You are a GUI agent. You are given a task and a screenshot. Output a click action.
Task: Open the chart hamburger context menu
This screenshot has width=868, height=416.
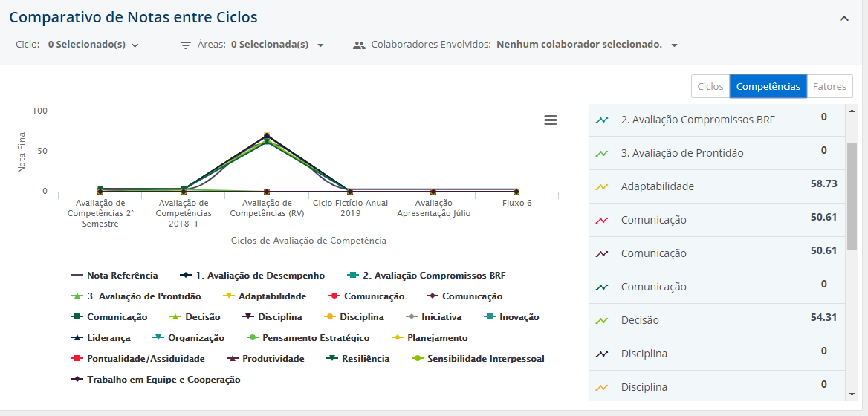pos(551,120)
